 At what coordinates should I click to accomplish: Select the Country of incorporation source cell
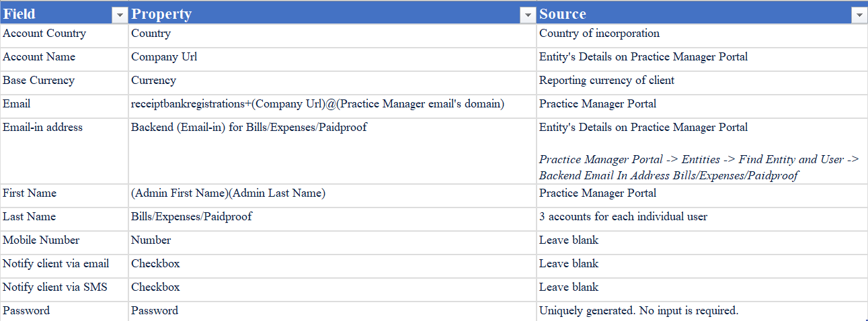point(702,36)
